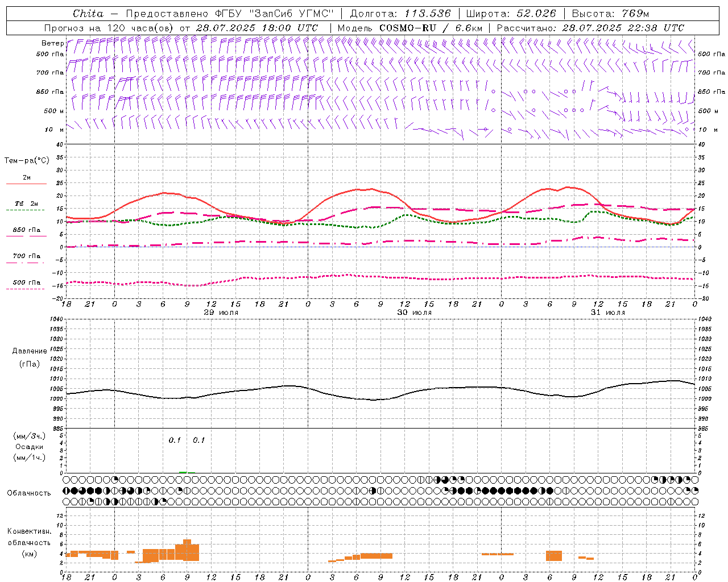Image resolution: width=728 pixels, height=582 pixels.
Task: Click the "Тем-ра(°C)" temperature panel label
Action: 27,161
